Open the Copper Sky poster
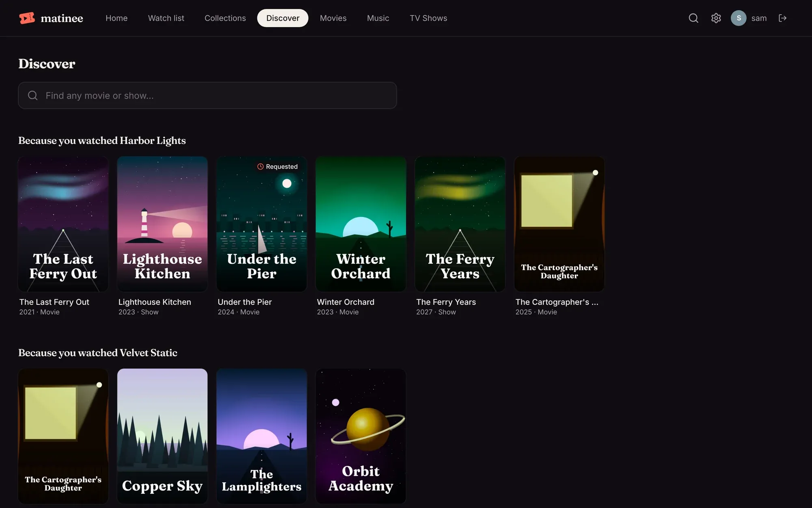Screen dimensions: 812x508 pos(162,436)
